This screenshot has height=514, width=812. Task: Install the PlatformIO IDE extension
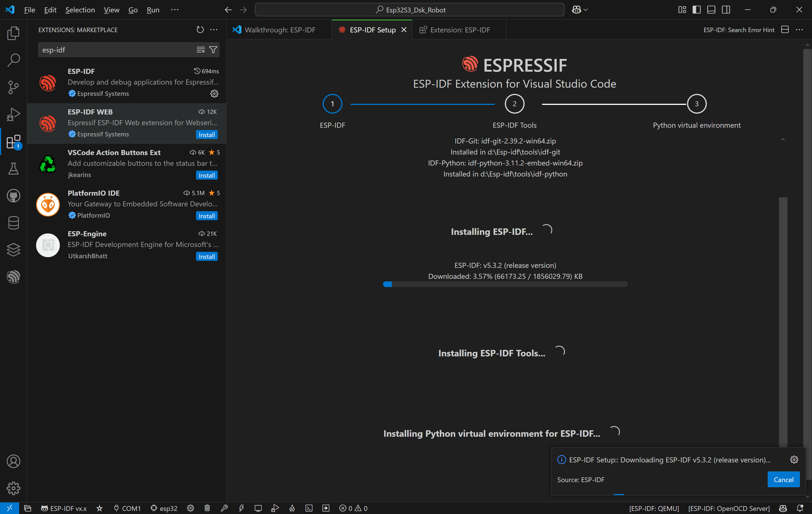(207, 216)
